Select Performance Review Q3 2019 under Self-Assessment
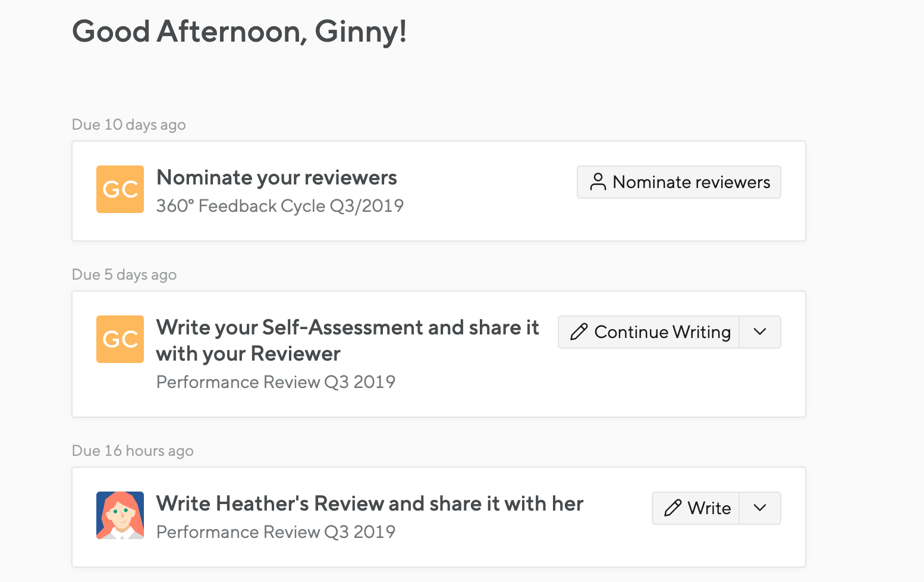Viewport: 924px width, 582px height. click(x=276, y=382)
